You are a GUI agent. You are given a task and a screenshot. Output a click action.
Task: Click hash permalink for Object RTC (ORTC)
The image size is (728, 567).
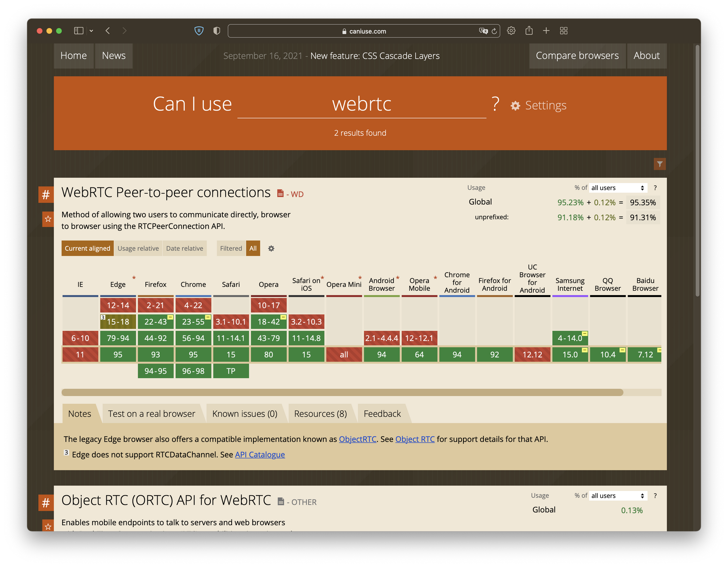click(46, 503)
